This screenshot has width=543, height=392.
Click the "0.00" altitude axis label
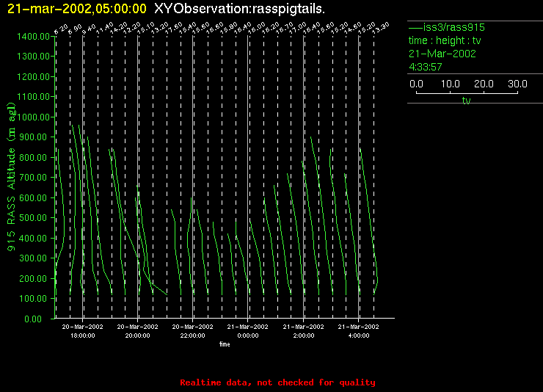[x=33, y=319]
